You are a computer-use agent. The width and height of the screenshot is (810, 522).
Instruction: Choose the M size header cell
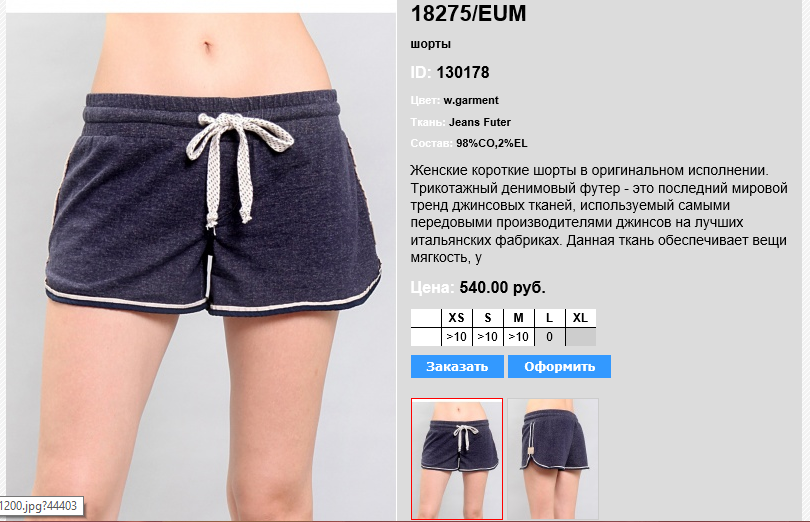[519, 318]
